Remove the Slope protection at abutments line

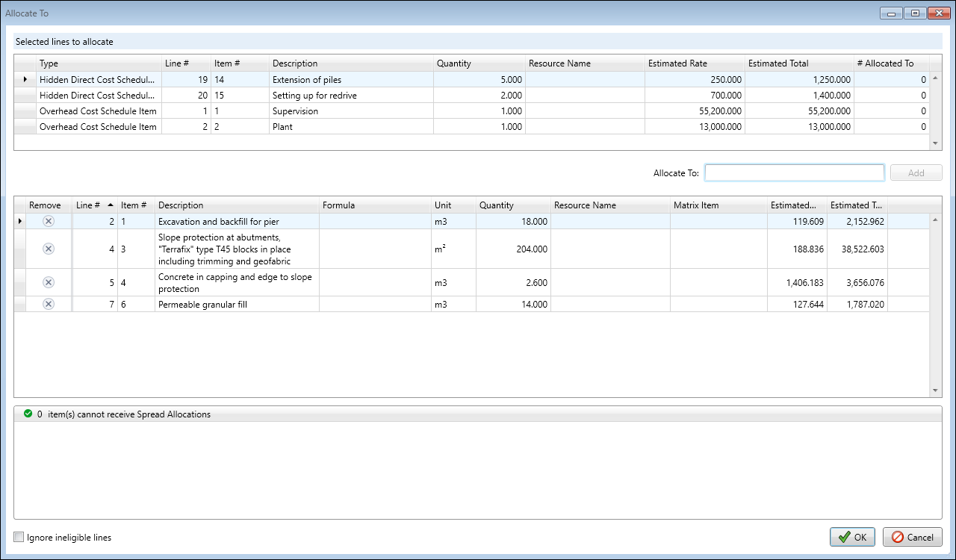(x=49, y=249)
